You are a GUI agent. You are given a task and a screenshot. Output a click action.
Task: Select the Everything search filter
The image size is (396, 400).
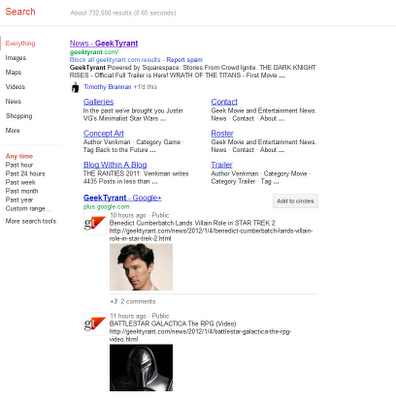pos(20,43)
